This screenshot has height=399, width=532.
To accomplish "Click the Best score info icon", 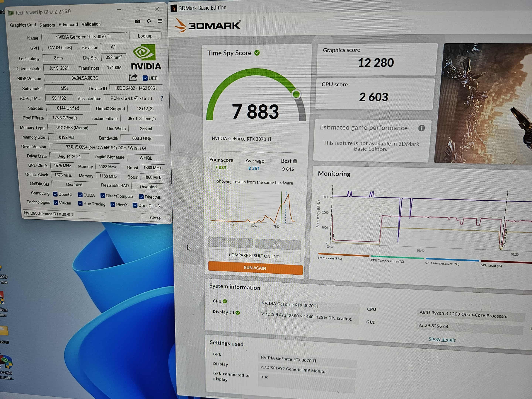I will point(295,161).
